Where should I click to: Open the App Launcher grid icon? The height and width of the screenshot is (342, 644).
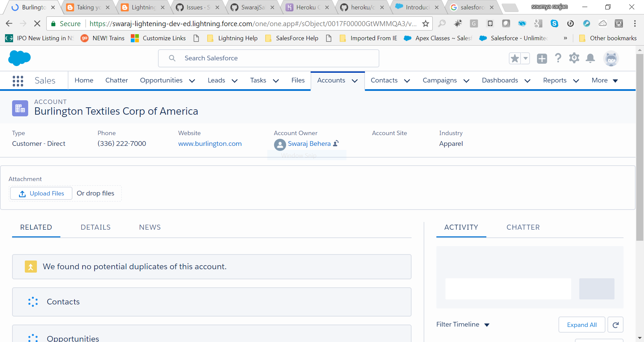click(x=18, y=81)
